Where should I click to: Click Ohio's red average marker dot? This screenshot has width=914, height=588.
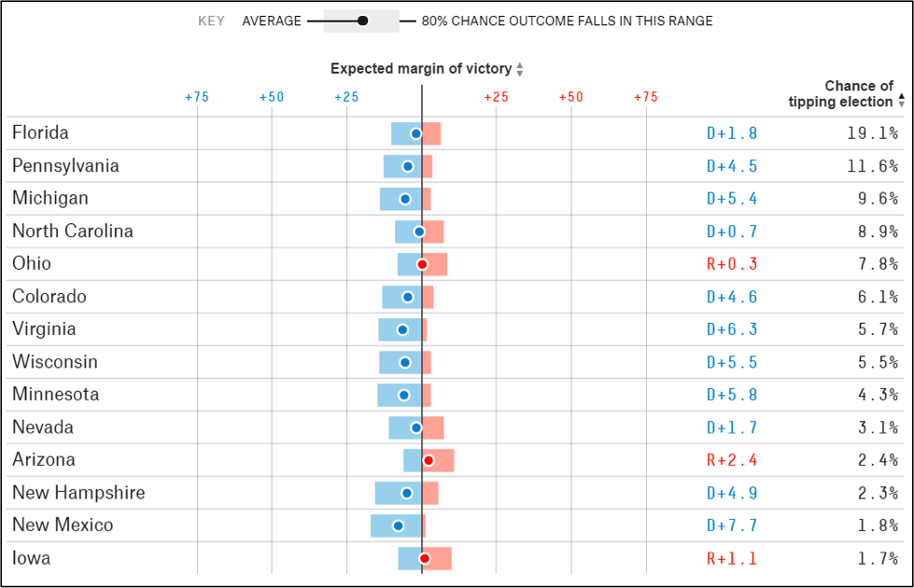point(422,264)
